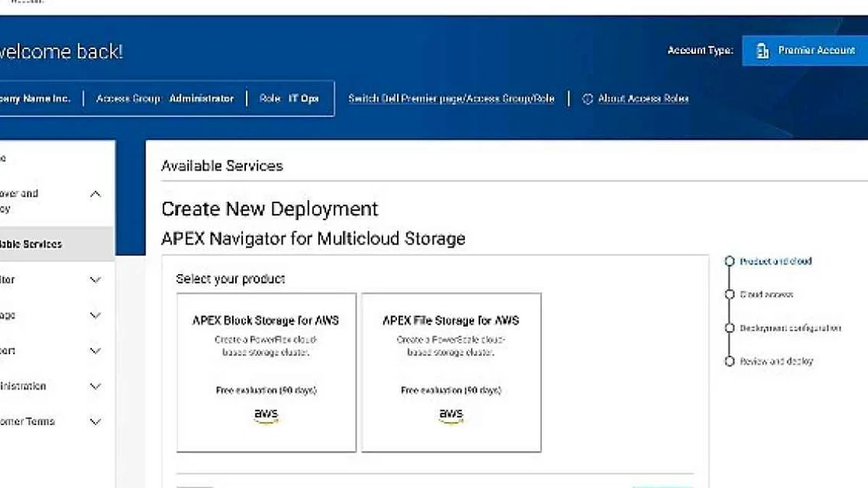Select the Product and cloud step circle
This screenshot has width=868, height=488.
(730, 262)
